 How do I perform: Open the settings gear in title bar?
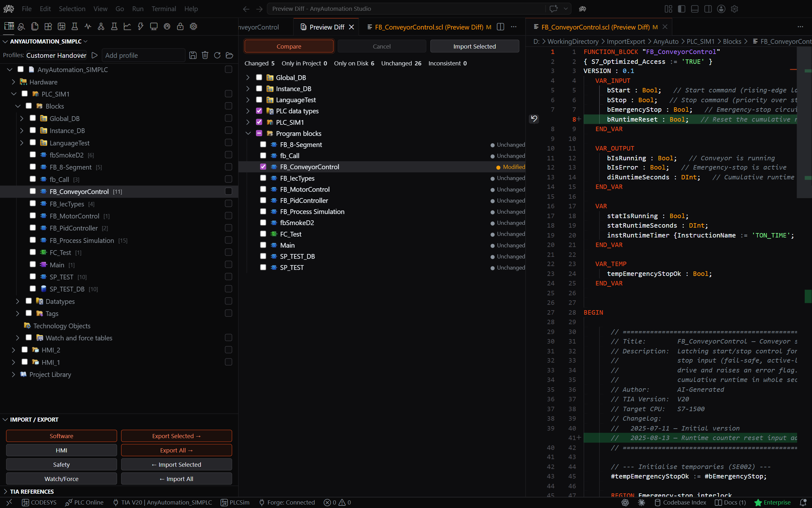tap(735, 9)
